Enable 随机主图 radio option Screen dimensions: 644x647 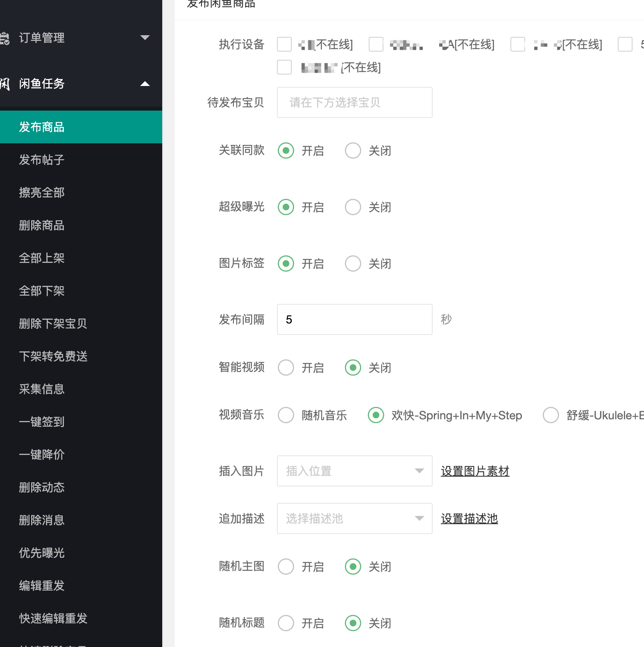coord(286,567)
